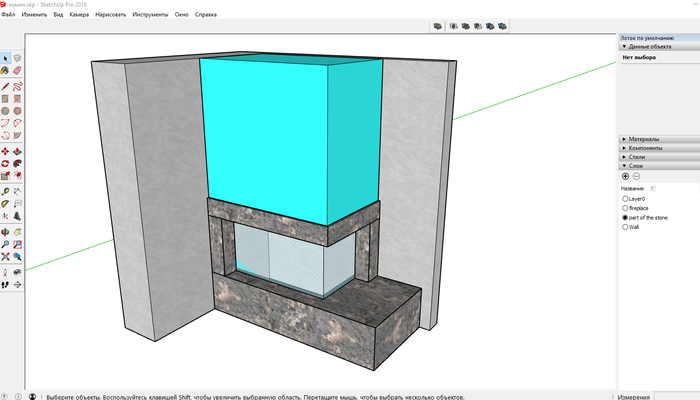The image size is (700, 400).
Task: Select the arrow Select tool
Action: coord(6,59)
